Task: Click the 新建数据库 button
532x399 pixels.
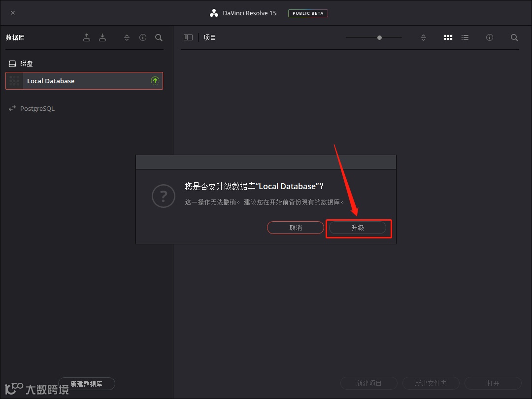Action: [87, 384]
